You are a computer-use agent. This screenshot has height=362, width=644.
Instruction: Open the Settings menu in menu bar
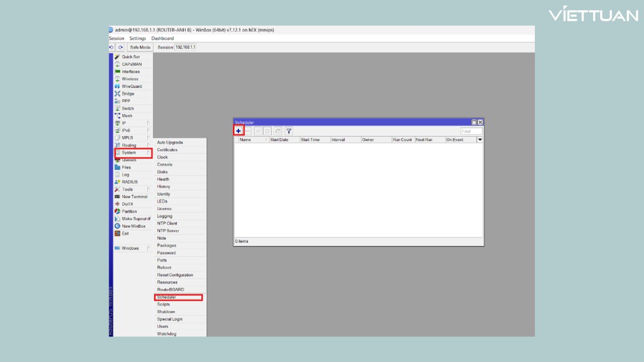[x=137, y=38]
